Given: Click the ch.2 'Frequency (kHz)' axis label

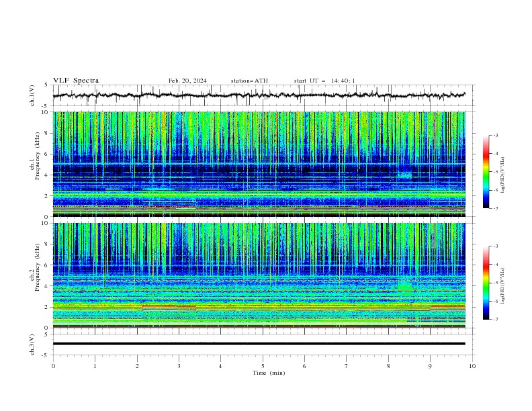Looking at the screenshot, I should 37,267.
